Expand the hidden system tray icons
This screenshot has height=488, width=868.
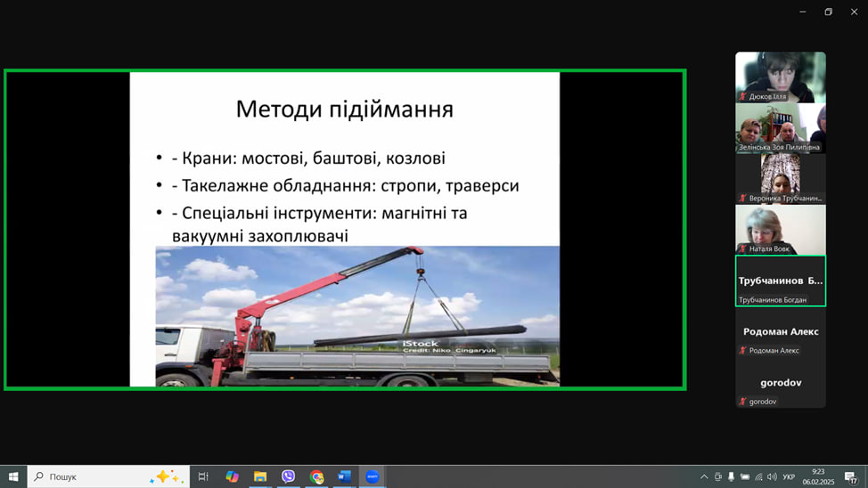pos(704,477)
